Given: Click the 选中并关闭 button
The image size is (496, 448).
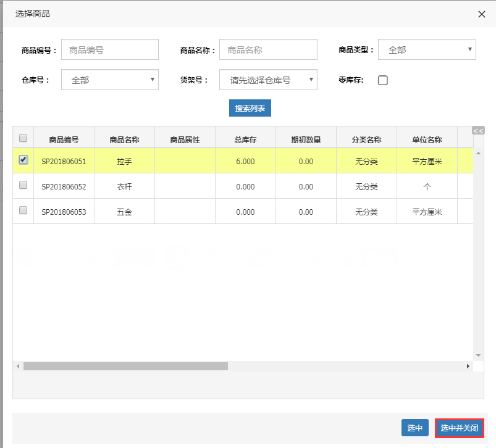Looking at the screenshot, I should click(x=459, y=428).
